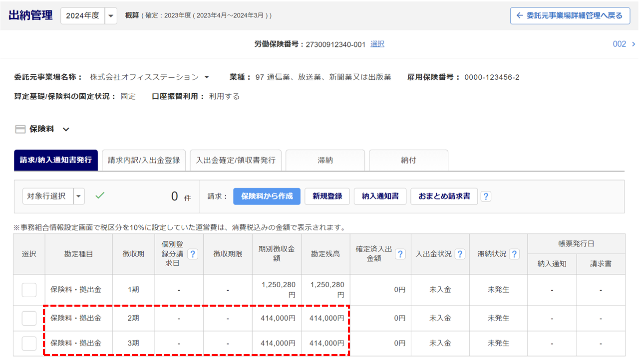Click the おまとめ請求書 button

444,196
